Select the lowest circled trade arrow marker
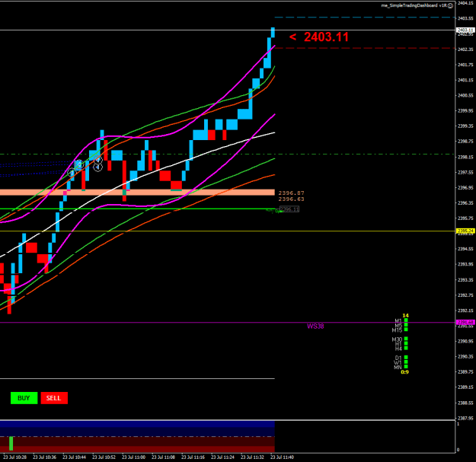The height and width of the screenshot is (462, 476). coord(72,173)
